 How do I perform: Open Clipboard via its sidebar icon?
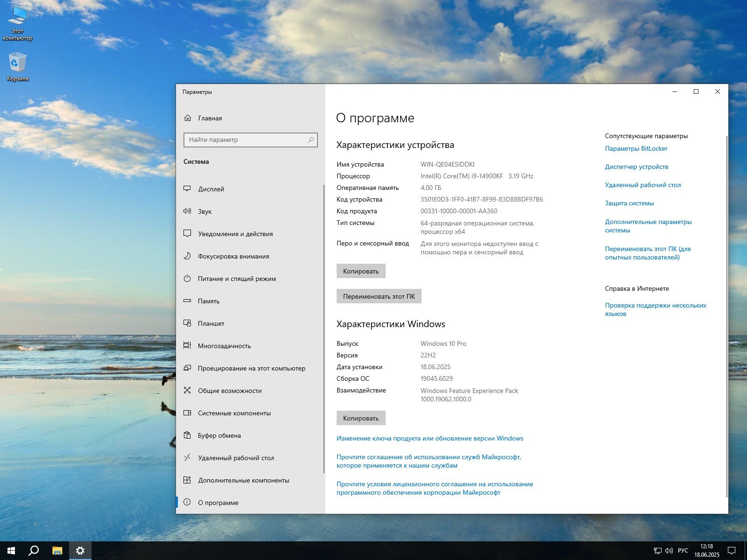[187, 435]
